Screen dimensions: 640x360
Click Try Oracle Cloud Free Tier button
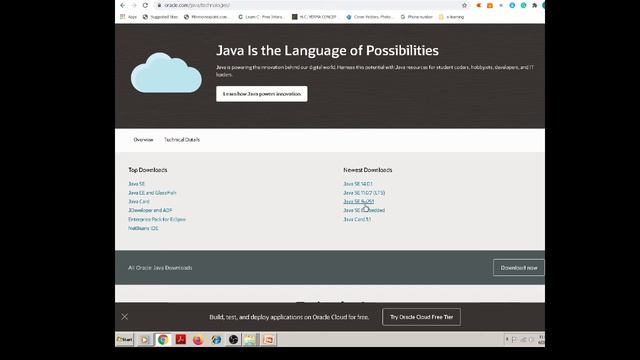(x=421, y=317)
